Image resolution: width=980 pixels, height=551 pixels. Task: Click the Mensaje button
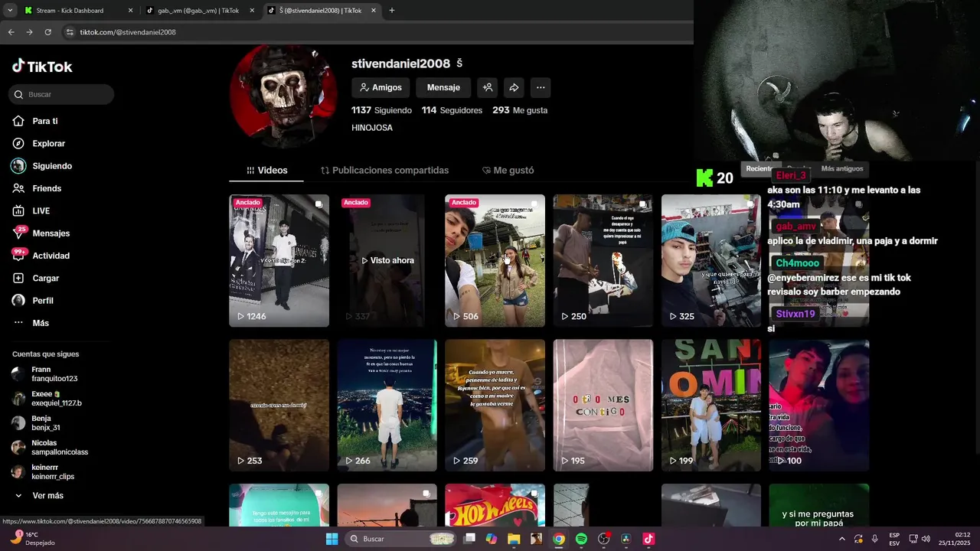click(x=443, y=88)
